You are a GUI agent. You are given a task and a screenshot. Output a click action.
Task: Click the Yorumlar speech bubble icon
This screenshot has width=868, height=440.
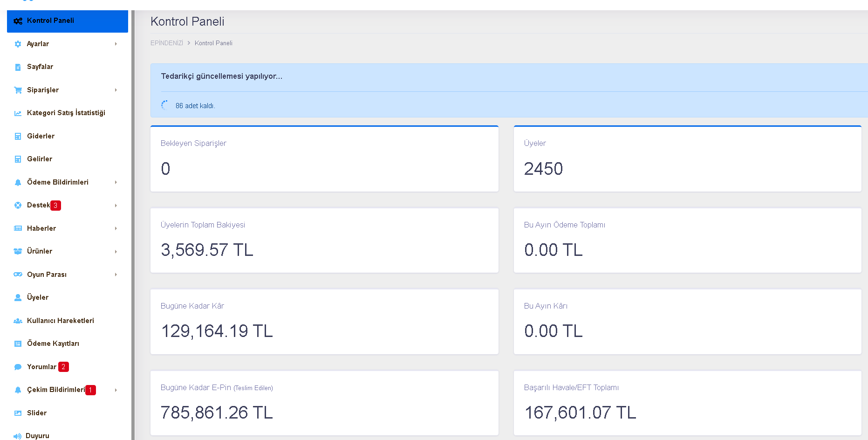18,367
